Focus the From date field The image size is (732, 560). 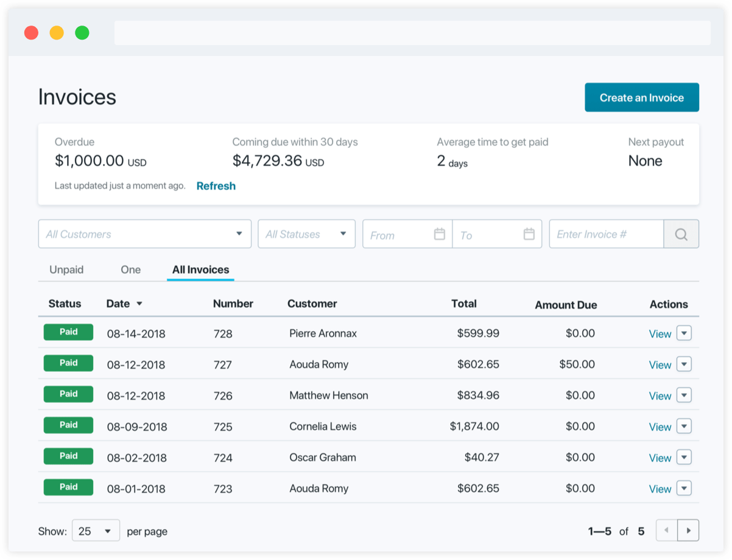pos(407,234)
